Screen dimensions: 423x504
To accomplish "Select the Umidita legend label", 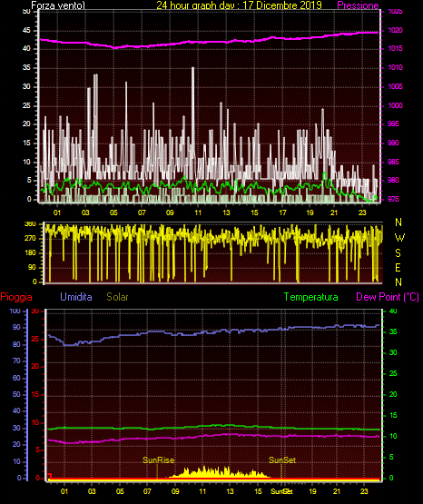I will [x=76, y=297].
